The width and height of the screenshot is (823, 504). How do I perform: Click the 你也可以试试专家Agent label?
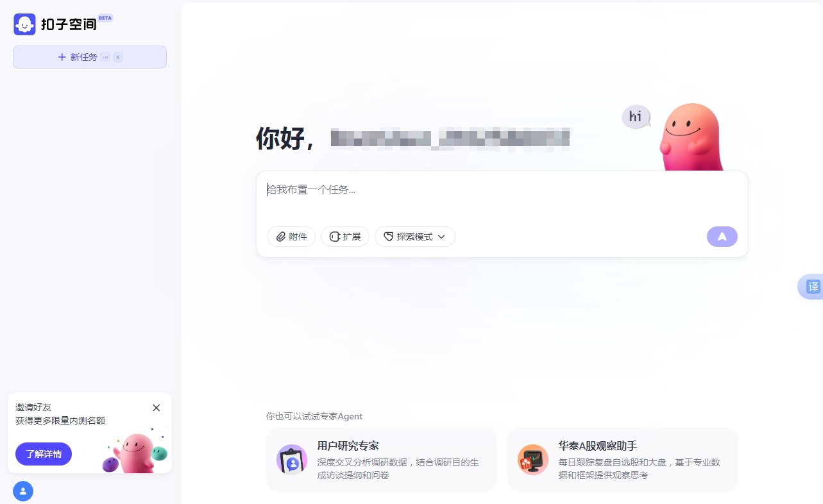pos(314,416)
